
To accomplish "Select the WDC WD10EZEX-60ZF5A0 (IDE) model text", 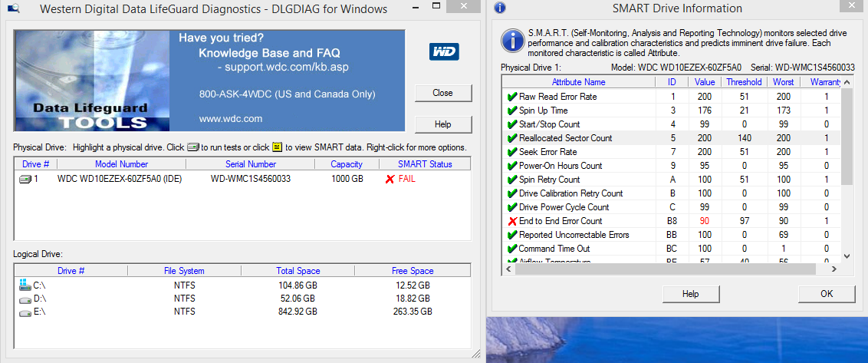I will (x=120, y=179).
